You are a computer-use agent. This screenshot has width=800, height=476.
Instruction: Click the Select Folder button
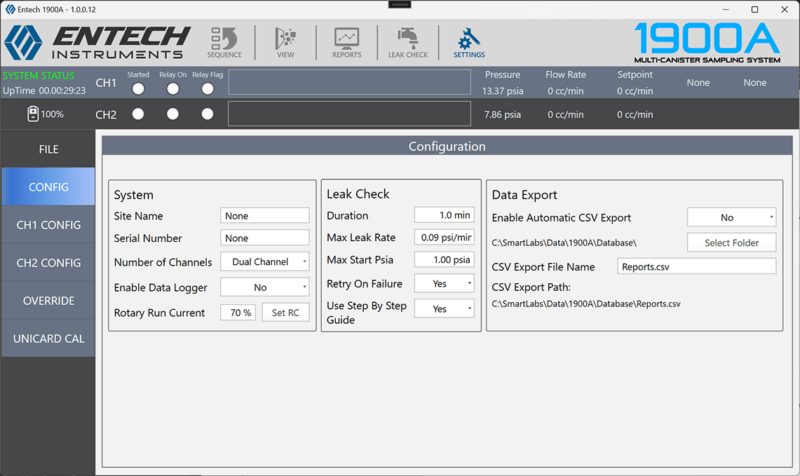click(731, 242)
